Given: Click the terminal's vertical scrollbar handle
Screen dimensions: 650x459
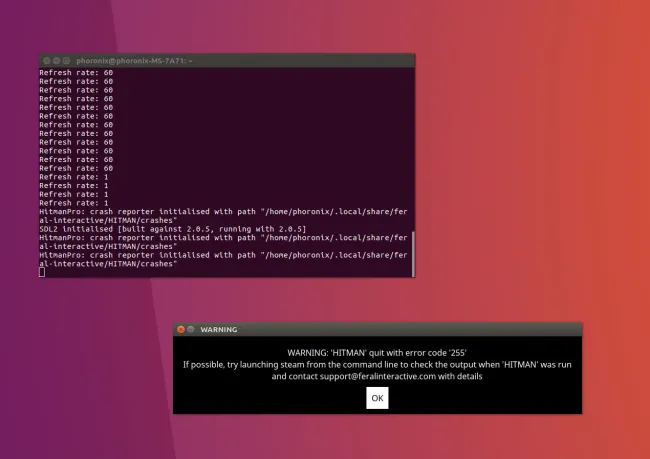Looking at the screenshot, I should [413, 254].
